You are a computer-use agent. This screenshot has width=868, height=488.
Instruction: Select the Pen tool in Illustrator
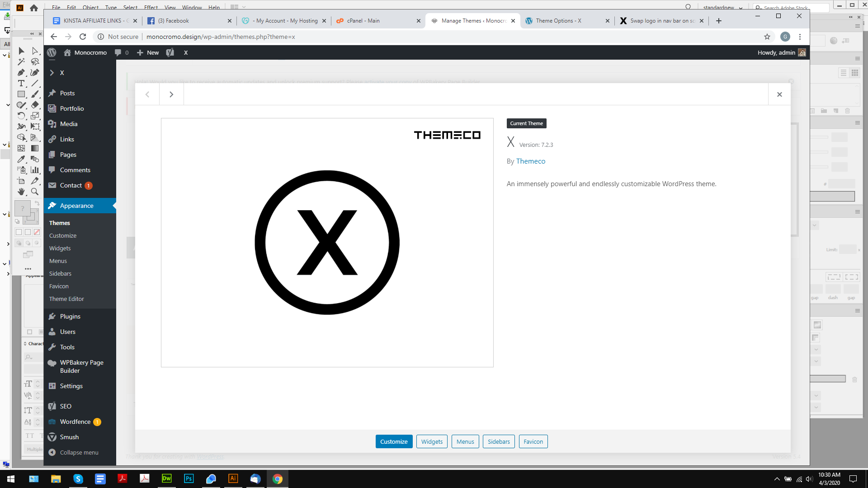pos(21,72)
